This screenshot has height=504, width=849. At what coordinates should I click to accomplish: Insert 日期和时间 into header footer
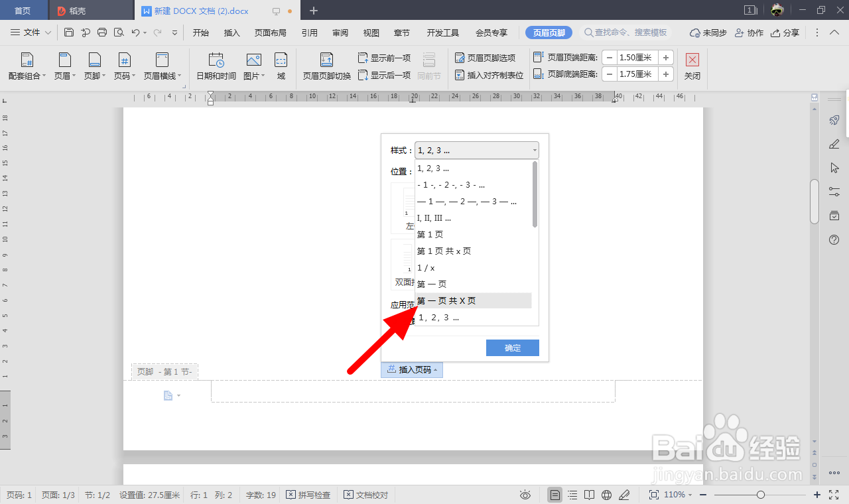[216, 67]
